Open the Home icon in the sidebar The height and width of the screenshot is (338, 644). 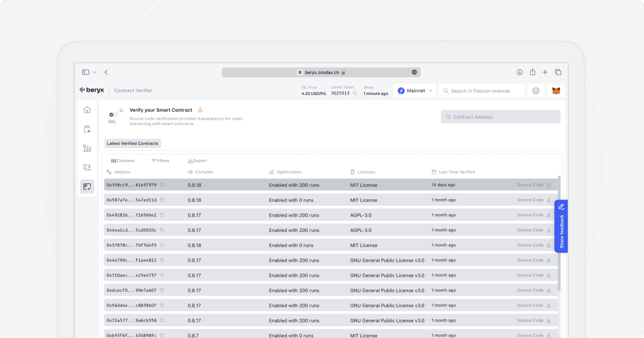pos(87,110)
